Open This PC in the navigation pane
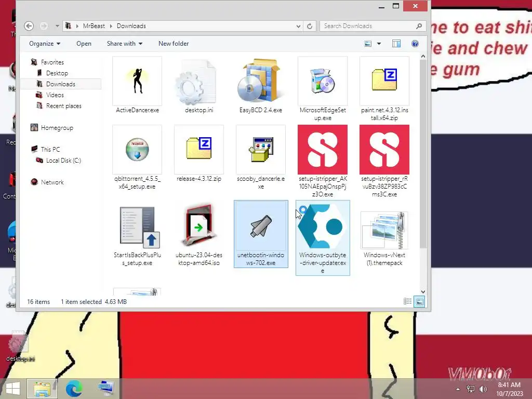 [50, 149]
